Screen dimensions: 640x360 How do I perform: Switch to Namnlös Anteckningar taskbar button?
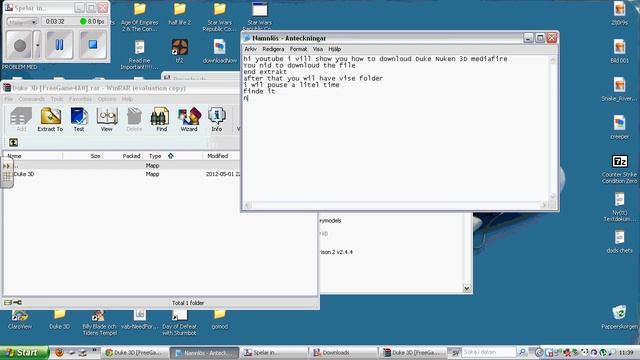coord(204,353)
